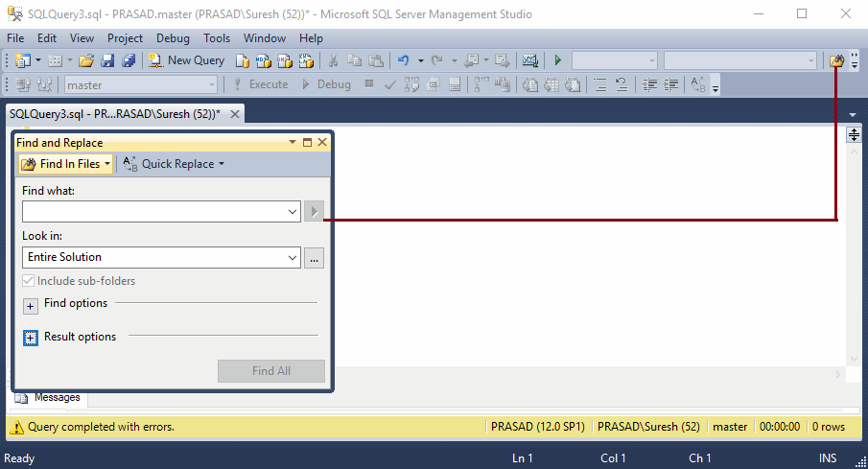The height and width of the screenshot is (469, 868).
Task: Click the Paste clipboard icon
Action: (x=376, y=60)
